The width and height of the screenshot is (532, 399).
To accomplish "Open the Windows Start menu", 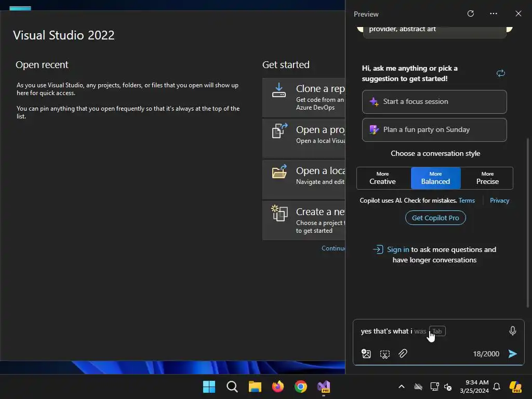I will 209,387.
